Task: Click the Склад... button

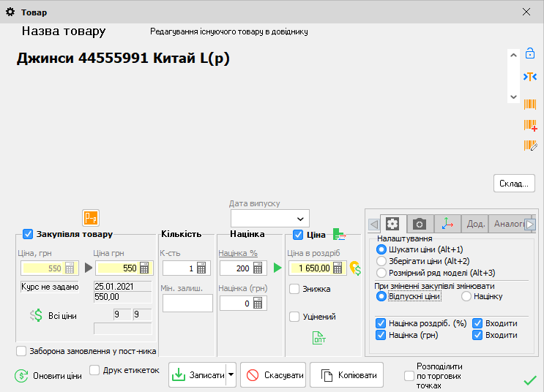Action: point(514,183)
